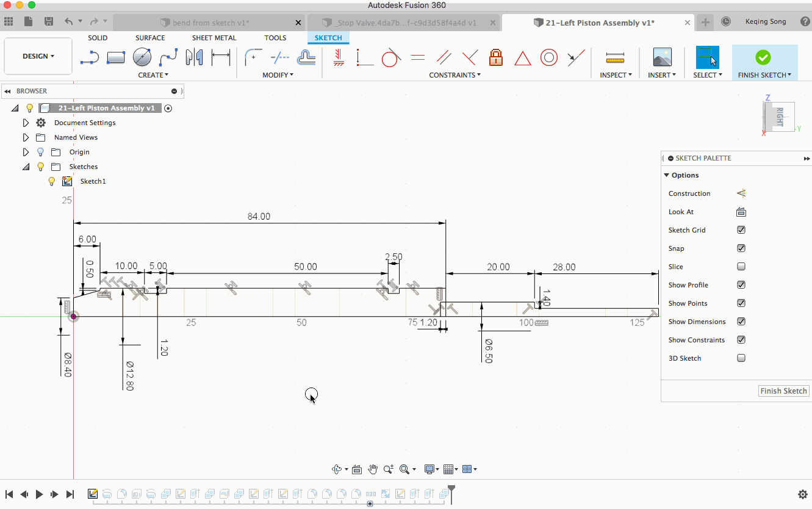The width and height of the screenshot is (812, 509).
Task: Click the RIGHT face of ViewCube
Action: pos(779,116)
